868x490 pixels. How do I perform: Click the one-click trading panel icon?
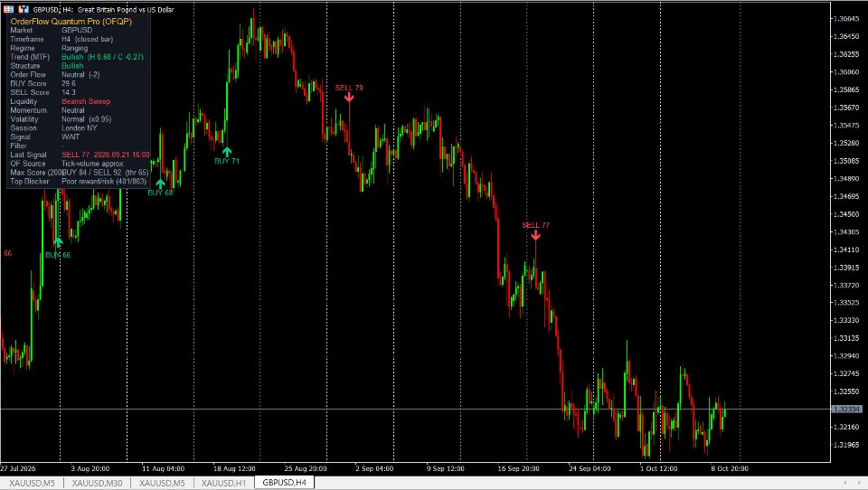pyautogui.click(x=24, y=9)
